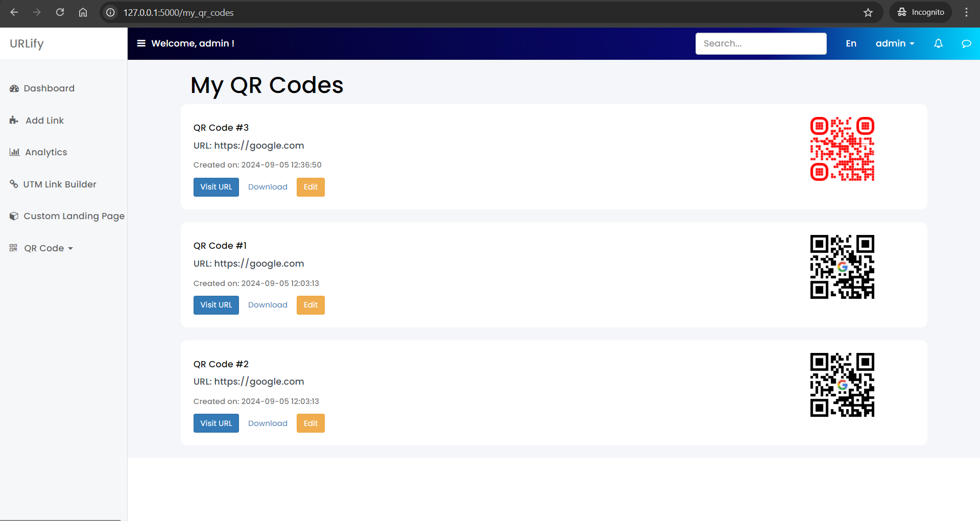Select 'Created on: 2024-09-05 12:36:50' text
The width and height of the screenshot is (980, 521).
(x=257, y=165)
